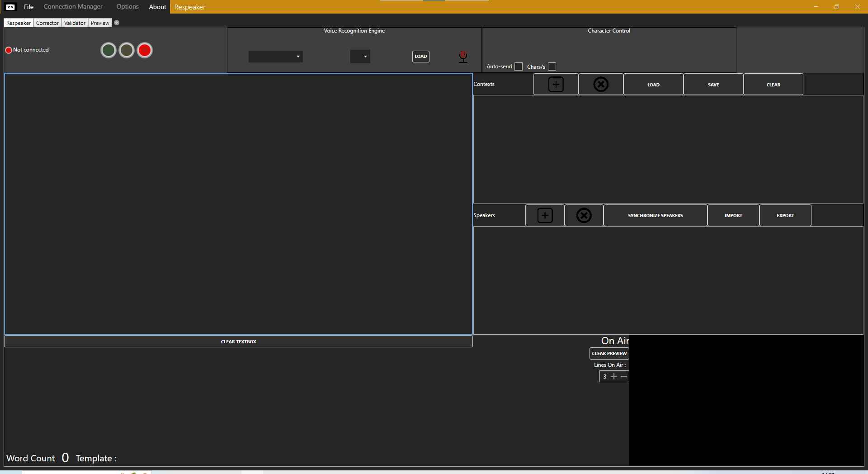
Task: Remove context with the X icon
Action: [x=600, y=84]
